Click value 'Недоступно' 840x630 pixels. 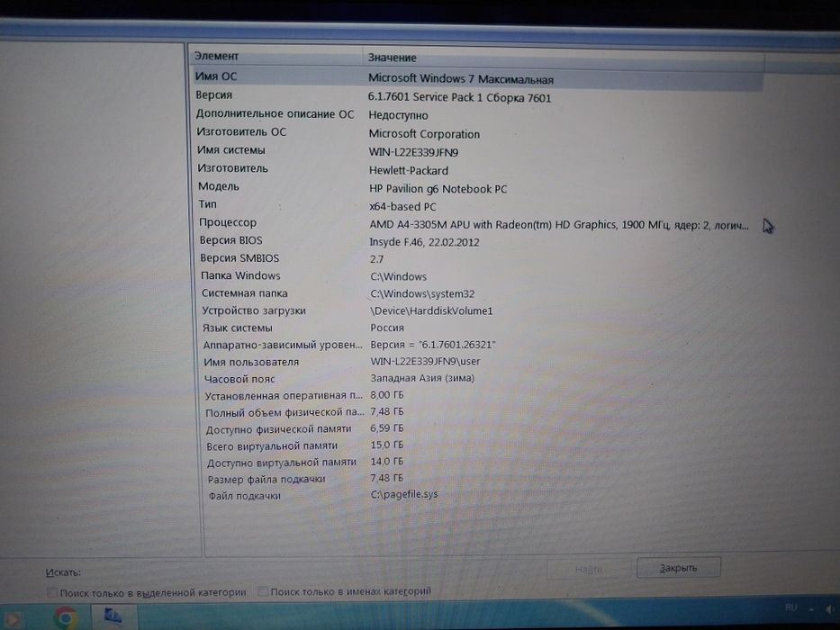click(398, 115)
